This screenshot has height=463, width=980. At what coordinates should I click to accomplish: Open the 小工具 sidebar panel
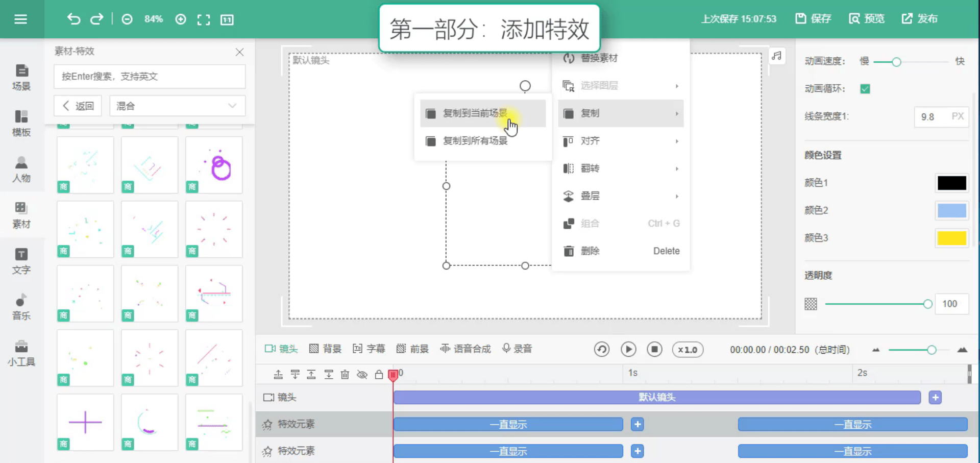(x=21, y=353)
